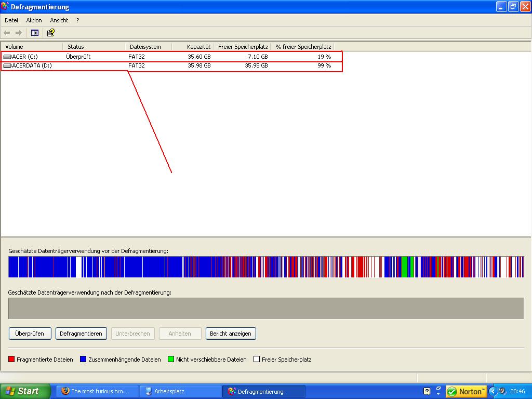Expand hidden tray icons arrow
The height and width of the screenshot is (399, 532).
click(x=493, y=391)
